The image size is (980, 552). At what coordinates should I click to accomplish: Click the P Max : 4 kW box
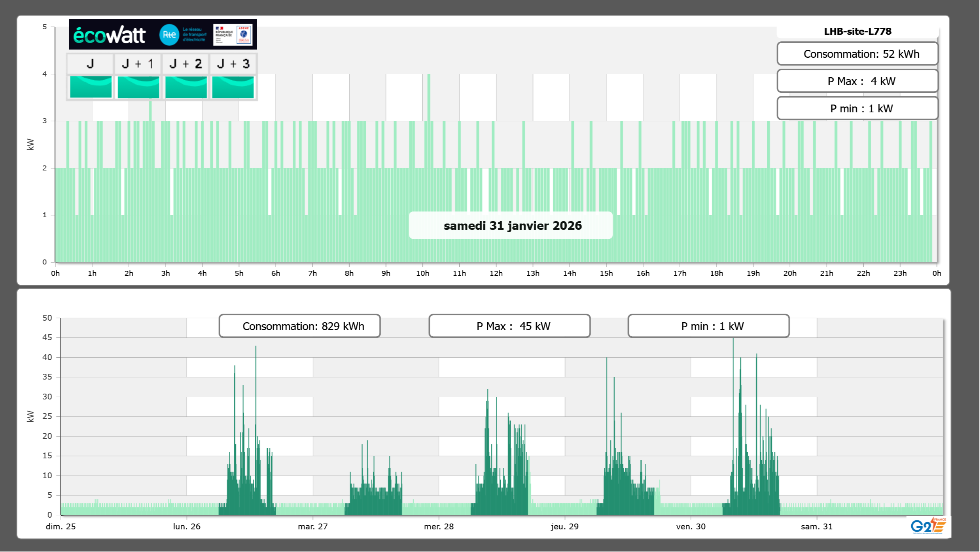pos(857,81)
